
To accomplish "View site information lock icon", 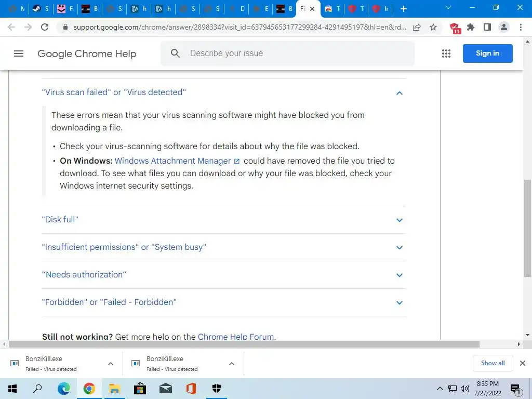I will (x=65, y=27).
